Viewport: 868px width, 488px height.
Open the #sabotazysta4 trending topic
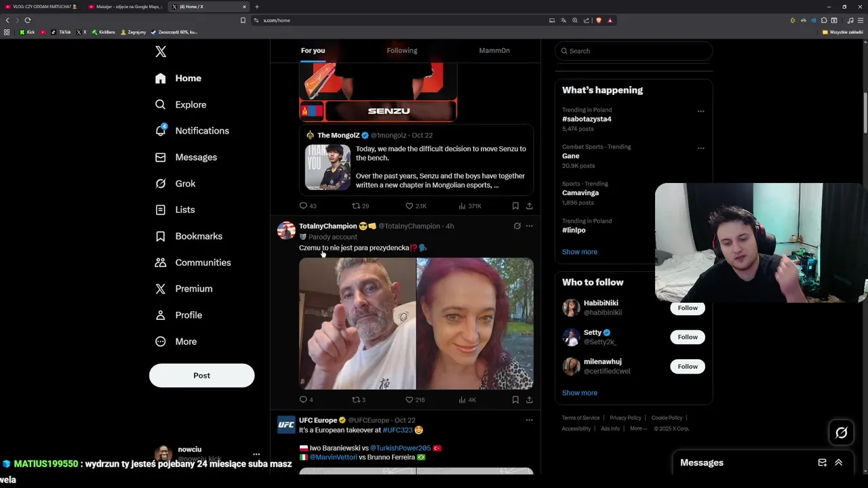click(x=587, y=119)
